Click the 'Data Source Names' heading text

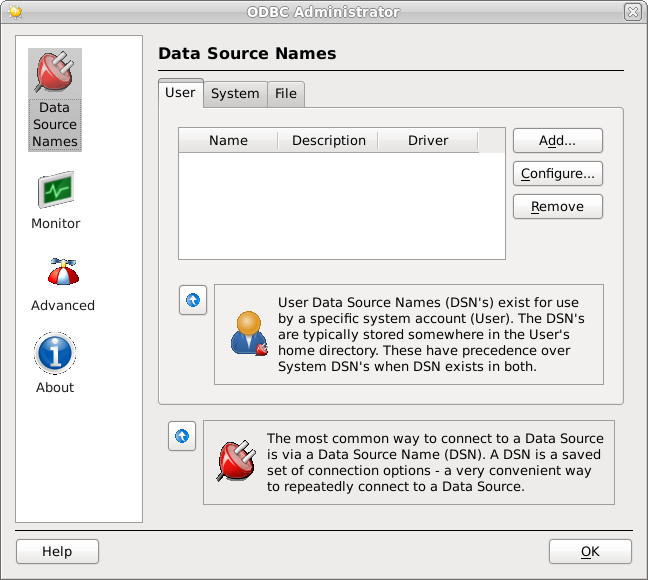(247, 54)
